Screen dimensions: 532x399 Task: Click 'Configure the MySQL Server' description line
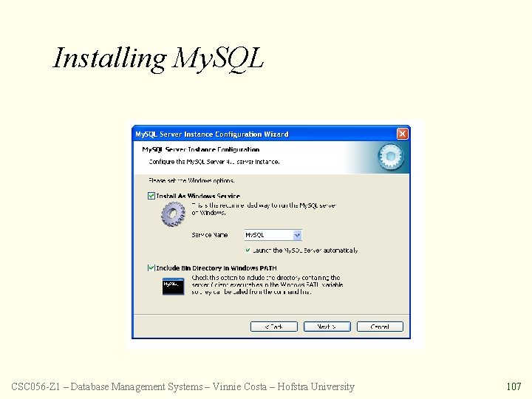coord(214,162)
